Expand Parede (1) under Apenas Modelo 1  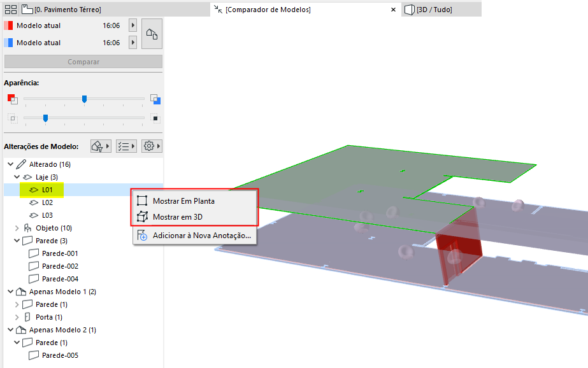[17, 304]
